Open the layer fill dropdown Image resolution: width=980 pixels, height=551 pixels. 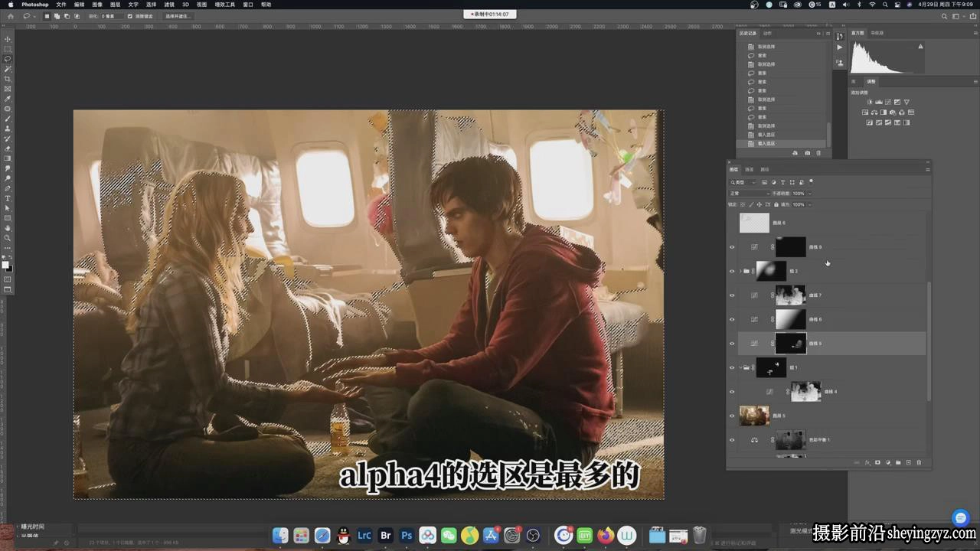tap(809, 204)
